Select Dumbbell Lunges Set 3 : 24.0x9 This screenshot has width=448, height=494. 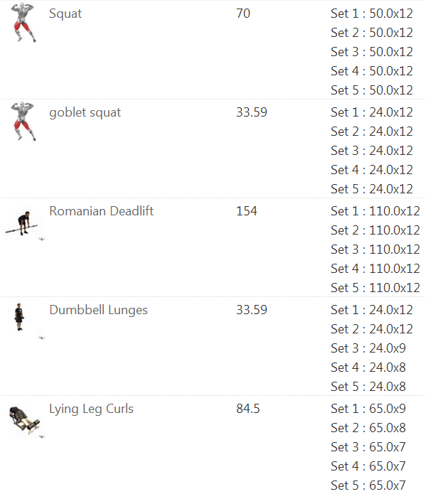pos(368,348)
